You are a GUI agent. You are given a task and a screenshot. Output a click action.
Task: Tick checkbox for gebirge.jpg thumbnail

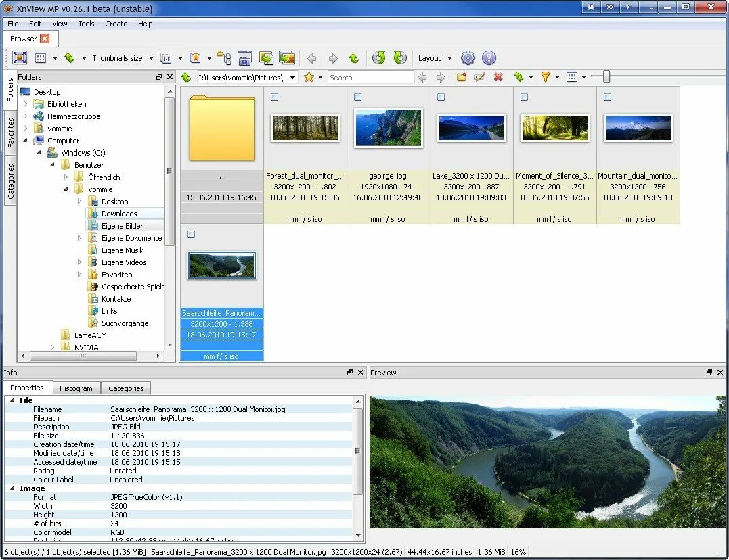click(x=357, y=97)
